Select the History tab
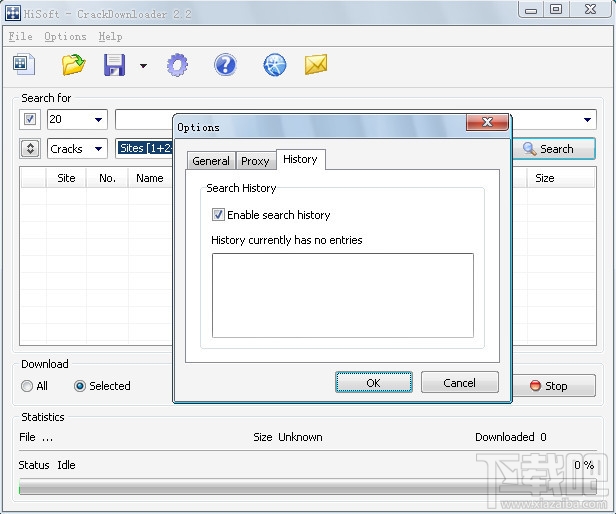The height and width of the screenshot is (514, 616). coord(301,159)
